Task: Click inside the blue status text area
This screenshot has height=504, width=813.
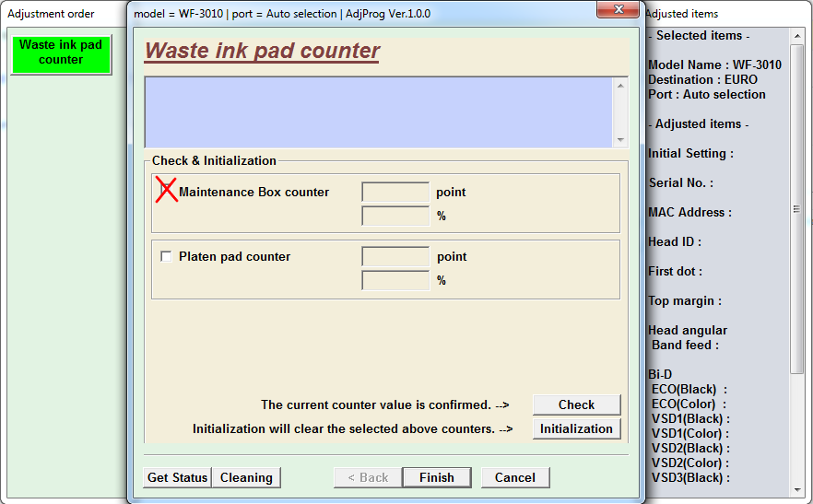Action: (x=379, y=111)
